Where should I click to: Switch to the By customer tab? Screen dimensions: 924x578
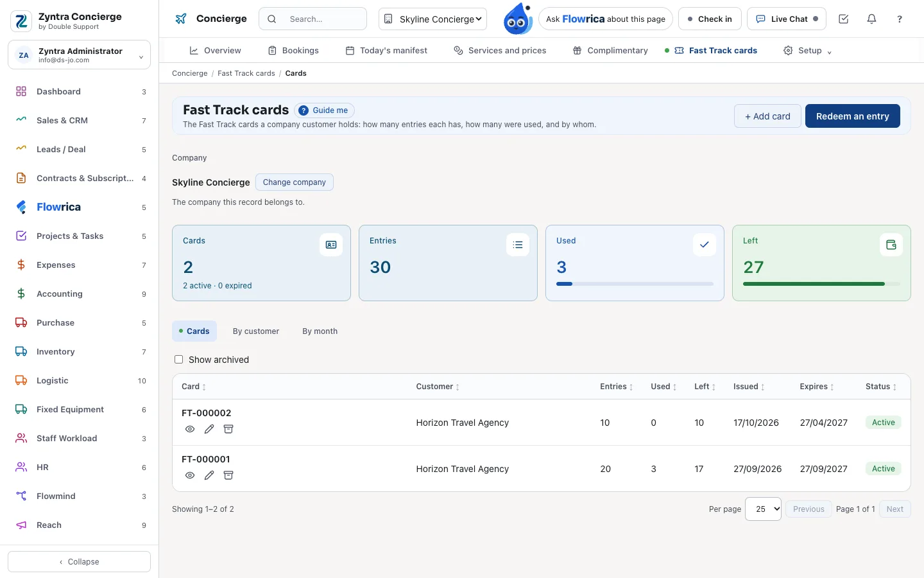point(256,331)
